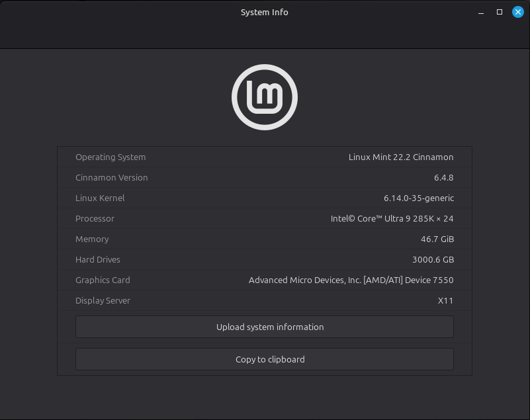Select the Intel Core Ultra 9 285K value
Viewport: 530px width, 420px height.
click(392, 219)
